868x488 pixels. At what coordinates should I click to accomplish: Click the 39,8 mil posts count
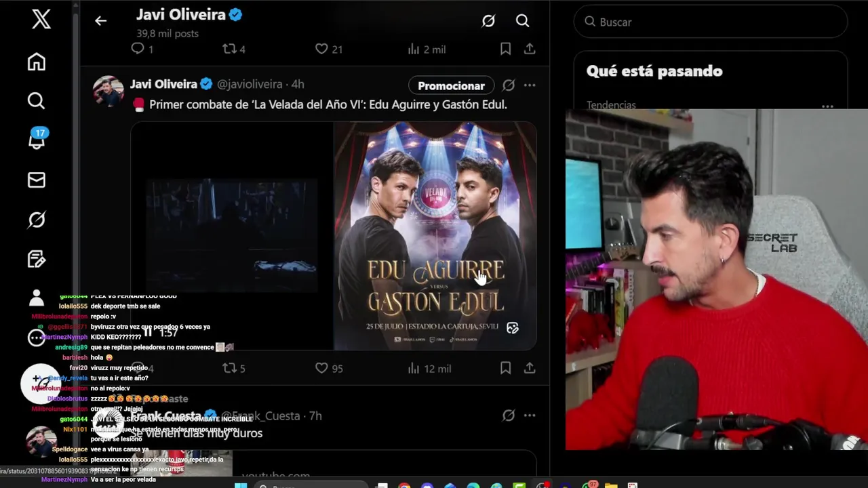click(167, 33)
